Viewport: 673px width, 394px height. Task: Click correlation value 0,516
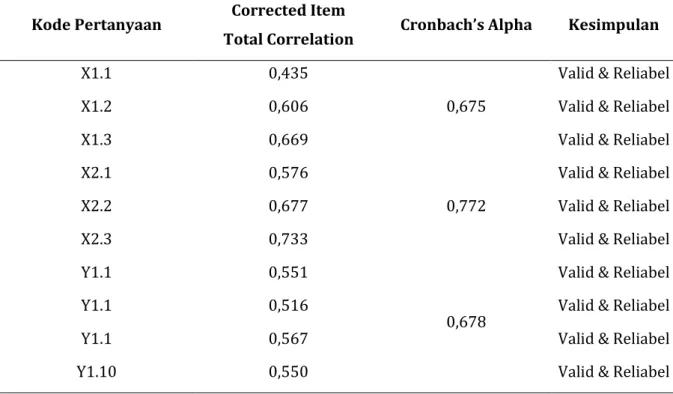(288, 306)
